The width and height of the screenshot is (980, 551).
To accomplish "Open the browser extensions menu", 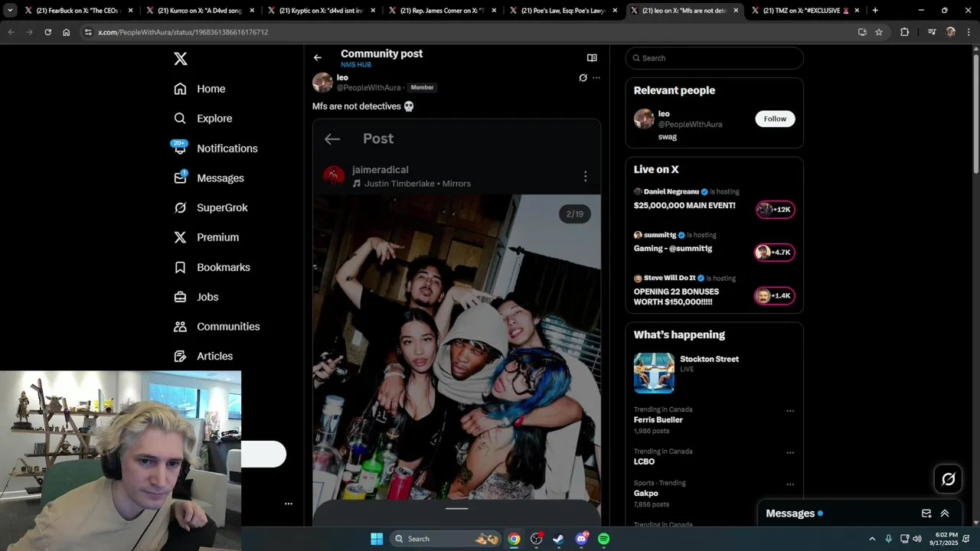I will tap(904, 32).
